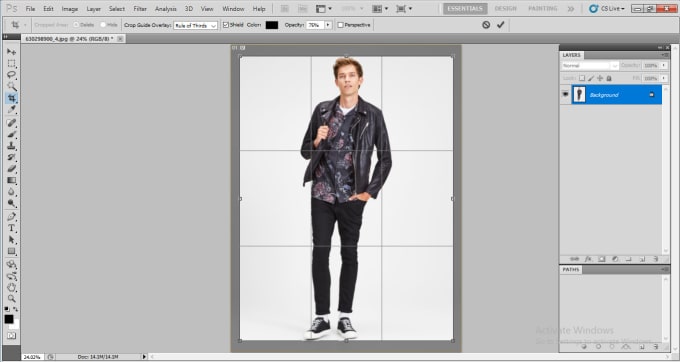Open the shield Color swatch picker
680x362 pixels.
[272, 25]
